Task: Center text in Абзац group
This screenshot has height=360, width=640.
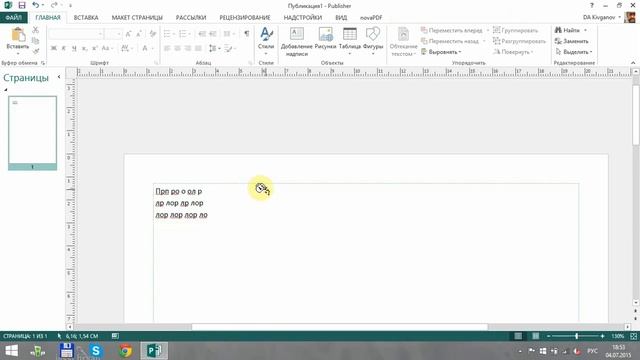Action: (178, 48)
